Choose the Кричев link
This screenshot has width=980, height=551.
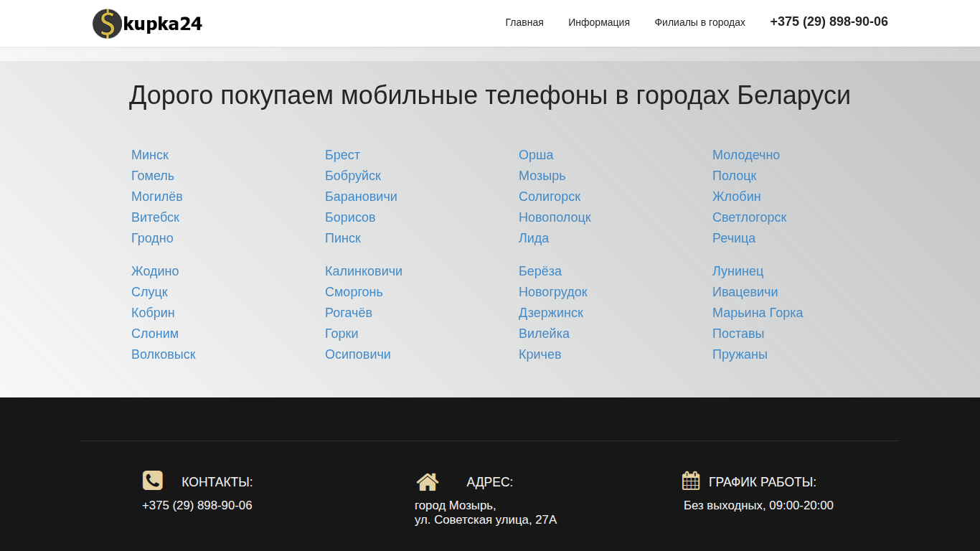pyautogui.click(x=540, y=354)
